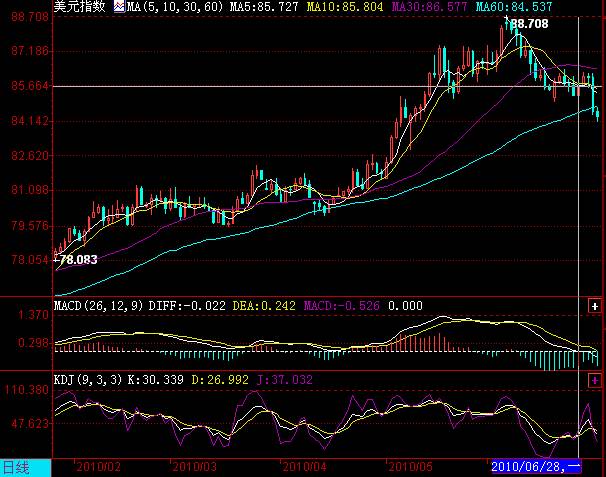Image resolution: width=606 pixels, height=477 pixels.
Task: Click the MACD:-0.526 value
Action: 342,306
